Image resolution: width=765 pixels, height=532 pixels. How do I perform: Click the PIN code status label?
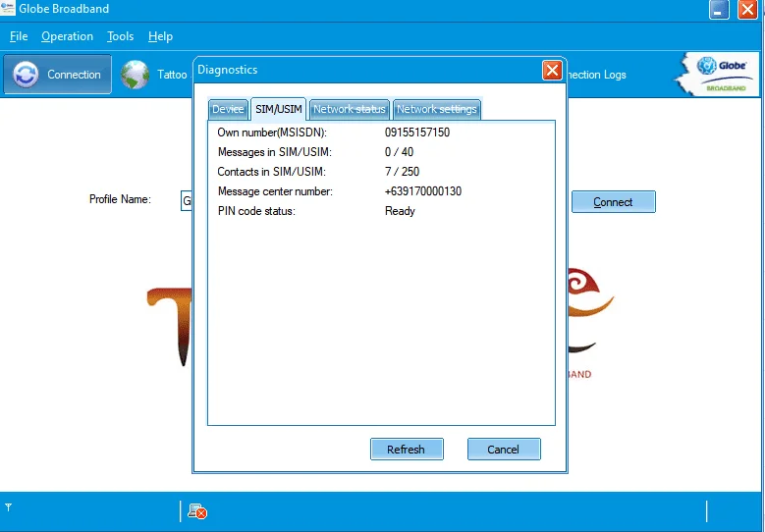pyautogui.click(x=256, y=211)
